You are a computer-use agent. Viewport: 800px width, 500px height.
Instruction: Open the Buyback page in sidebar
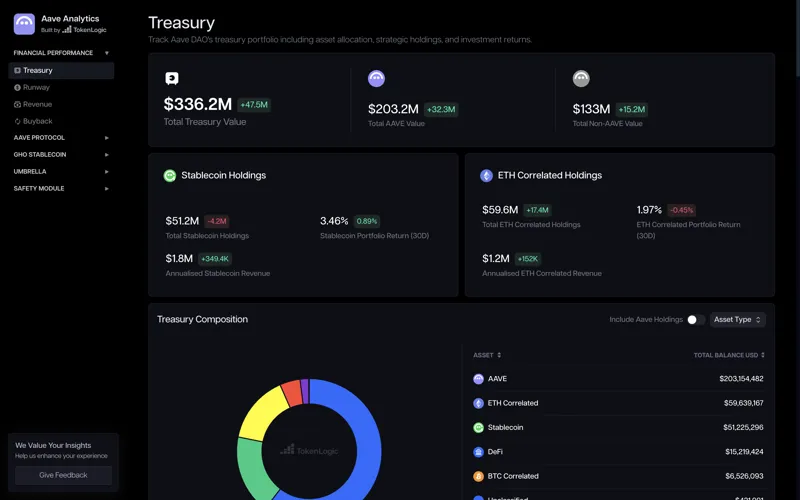[61, 121]
